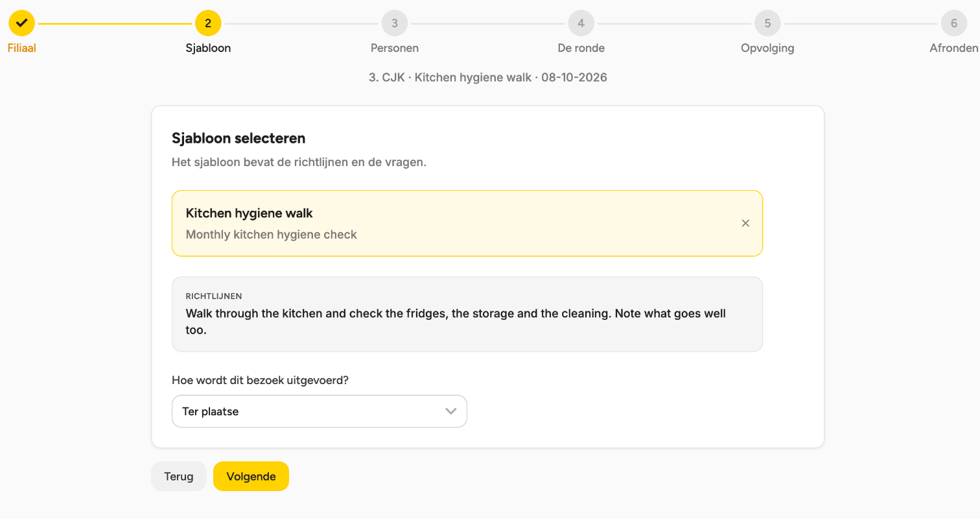Click the Hoe wordt dit bezoek uitgevoerd label
Image resolution: width=980 pixels, height=519 pixels.
[260, 380]
